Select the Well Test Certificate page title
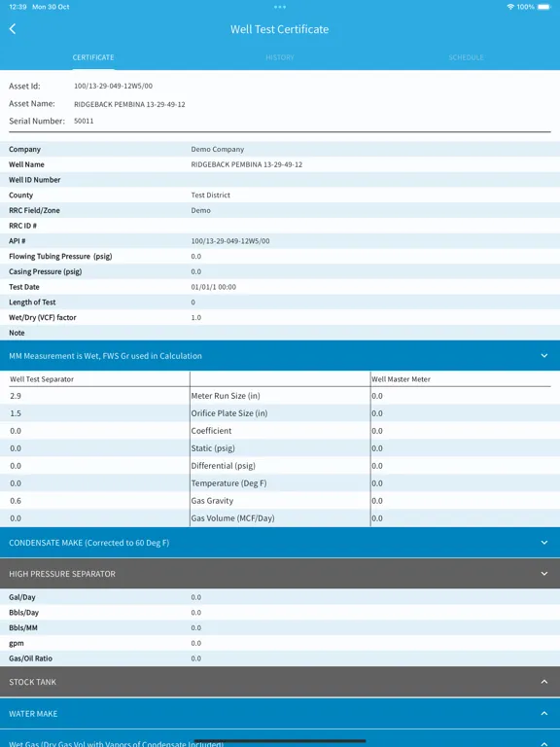Viewport: 560px width, 747px height. click(x=280, y=29)
